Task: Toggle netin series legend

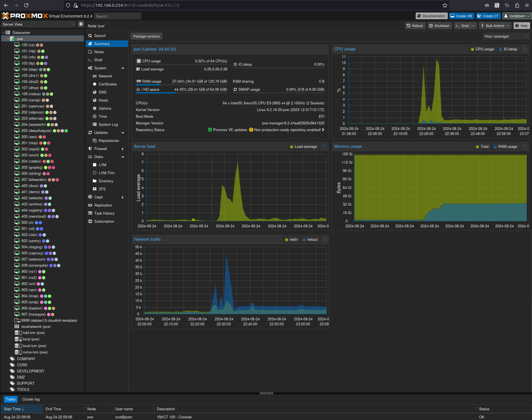Action: [x=291, y=239]
